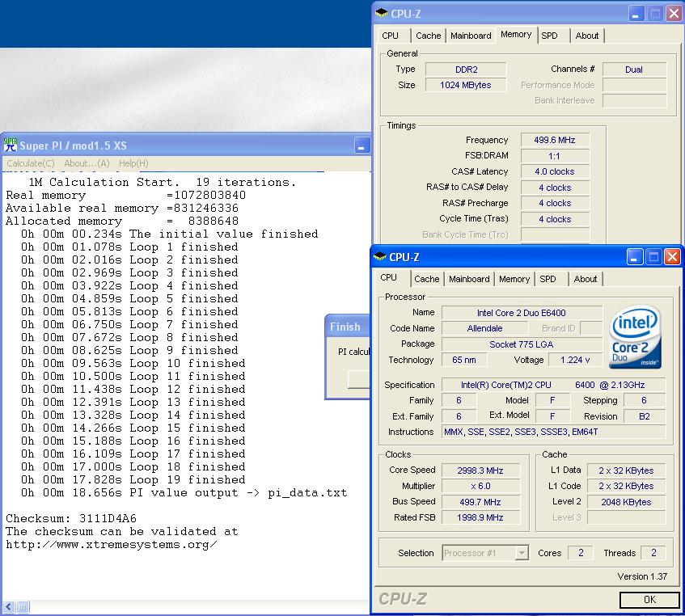Open the Calculate menu in Super PI
The height and width of the screenshot is (616, 685).
31,163
